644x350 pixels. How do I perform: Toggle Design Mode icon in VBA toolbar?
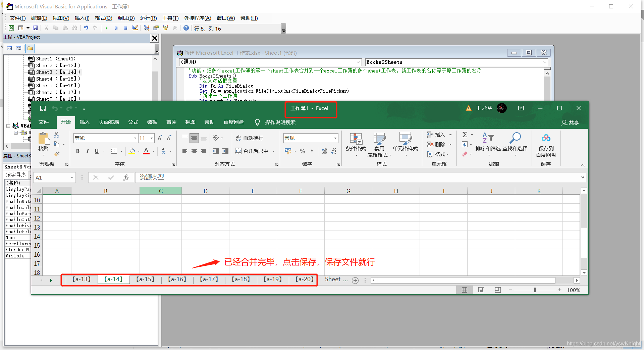(x=135, y=28)
